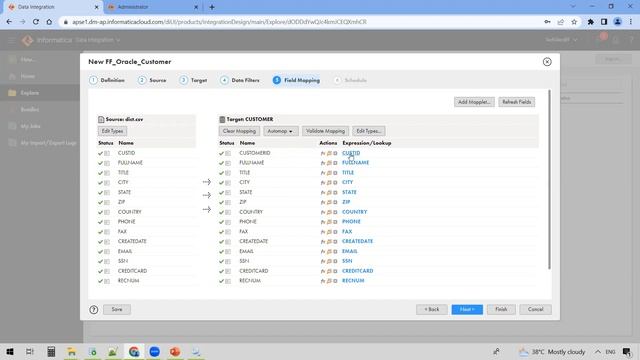Viewport: 640px width, 360px height.
Task: Open expression editor for CREATEDATE target field
Action: [323, 242]
